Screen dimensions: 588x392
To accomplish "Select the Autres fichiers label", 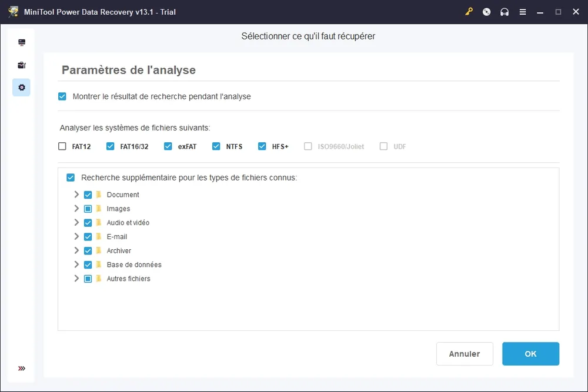I will click(x=128, y=279).
